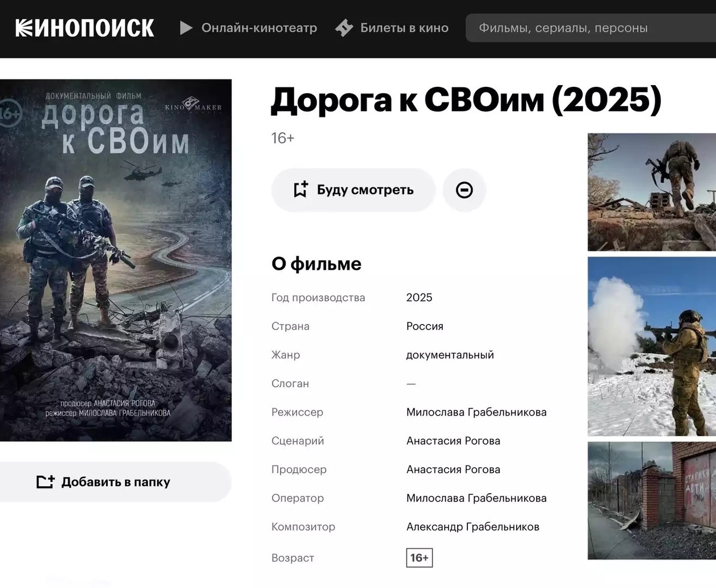This screenshot has width=716, height=588.
Task: Open the документальный genre link
Action: click(450, 355)
